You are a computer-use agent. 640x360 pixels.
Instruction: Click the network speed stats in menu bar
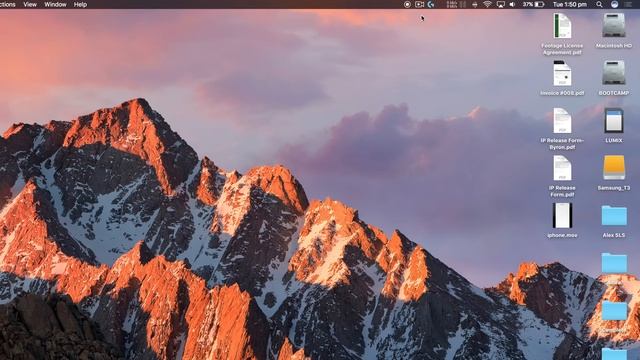pos(452,4)
